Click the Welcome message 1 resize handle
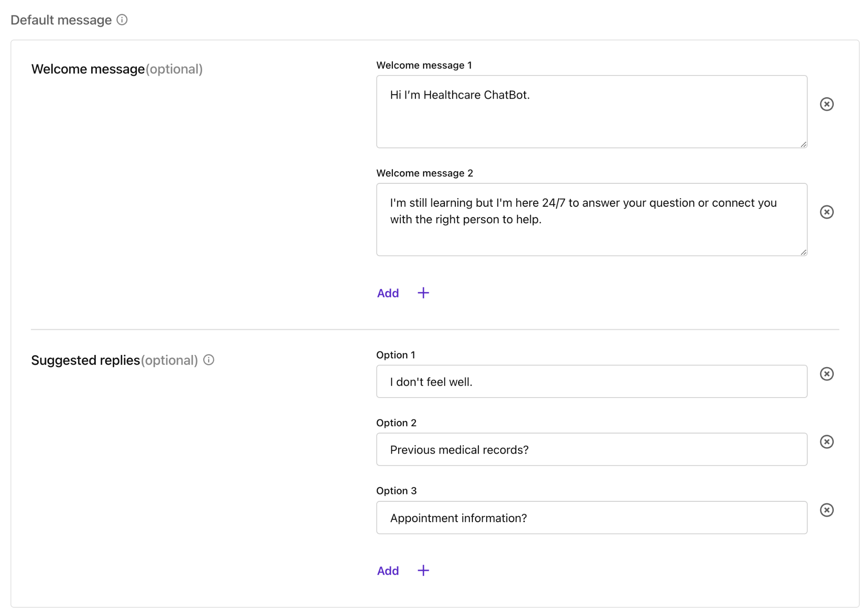This screenshot has height=616, width=868. (803, 145)
